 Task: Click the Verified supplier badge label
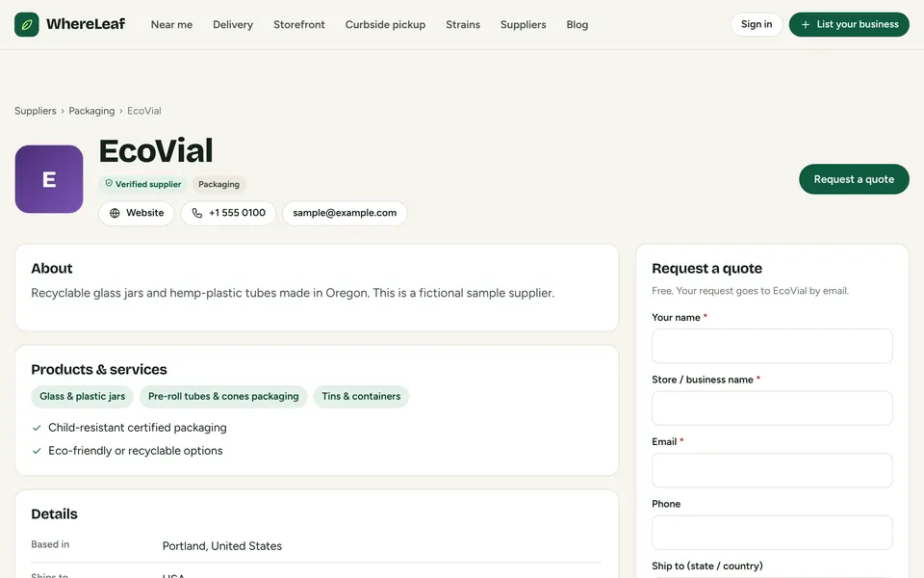148,184
